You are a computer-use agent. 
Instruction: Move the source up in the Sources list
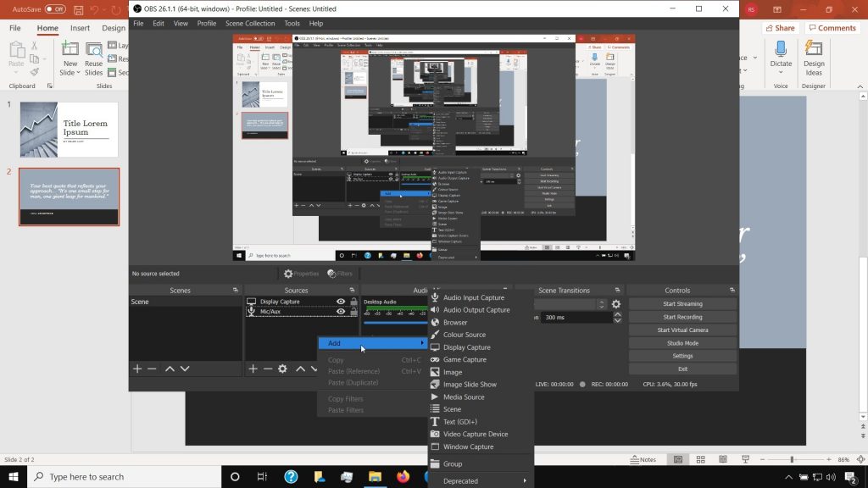(301, 369)
